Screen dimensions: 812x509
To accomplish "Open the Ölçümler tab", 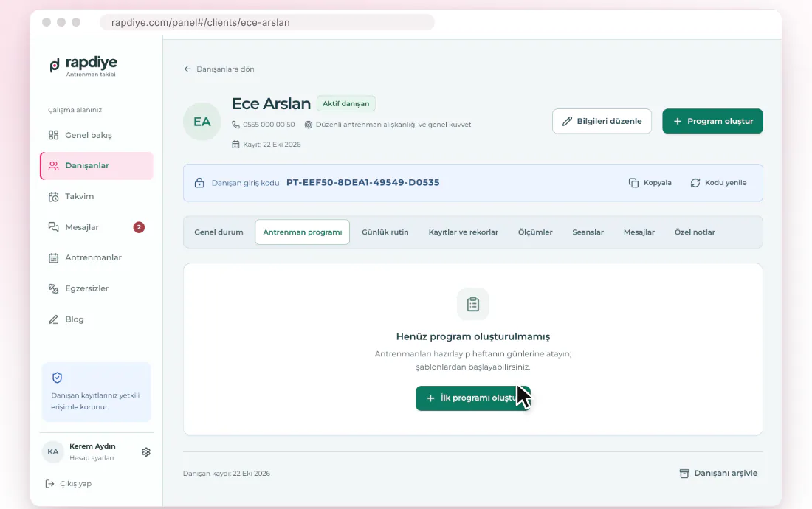I will [535, 232].
